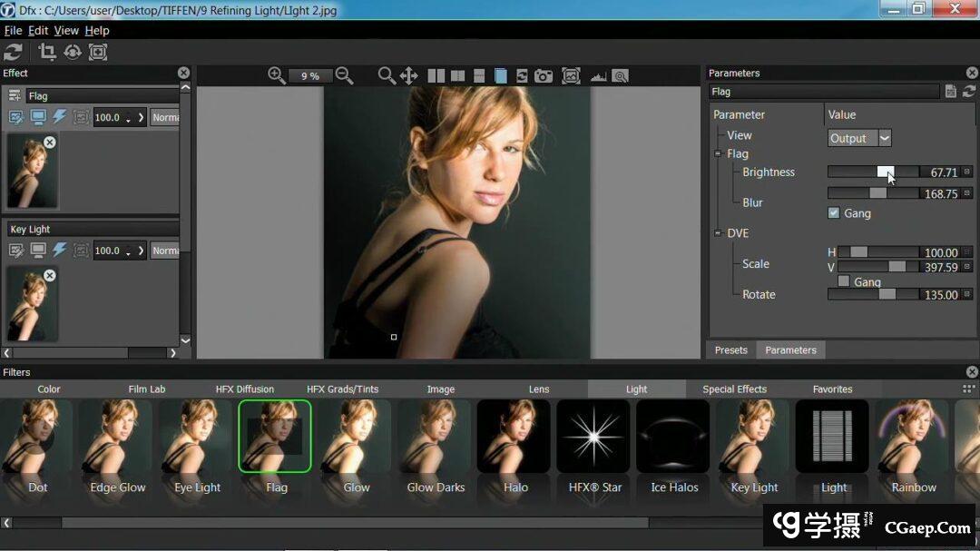
Task: Open the Edit menu
Action: click(x=37, y=30)
